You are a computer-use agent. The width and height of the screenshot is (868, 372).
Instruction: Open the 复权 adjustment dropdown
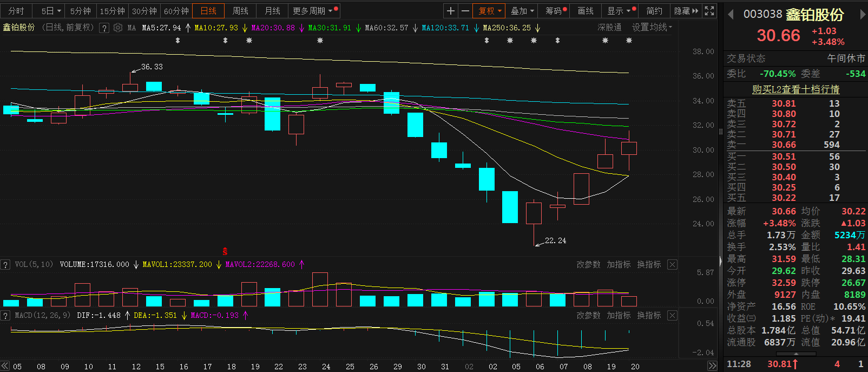(x=490, y=11)
